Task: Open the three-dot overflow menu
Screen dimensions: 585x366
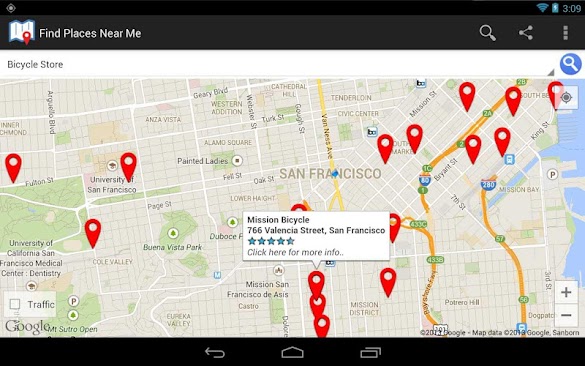Action: coord(566,33)
